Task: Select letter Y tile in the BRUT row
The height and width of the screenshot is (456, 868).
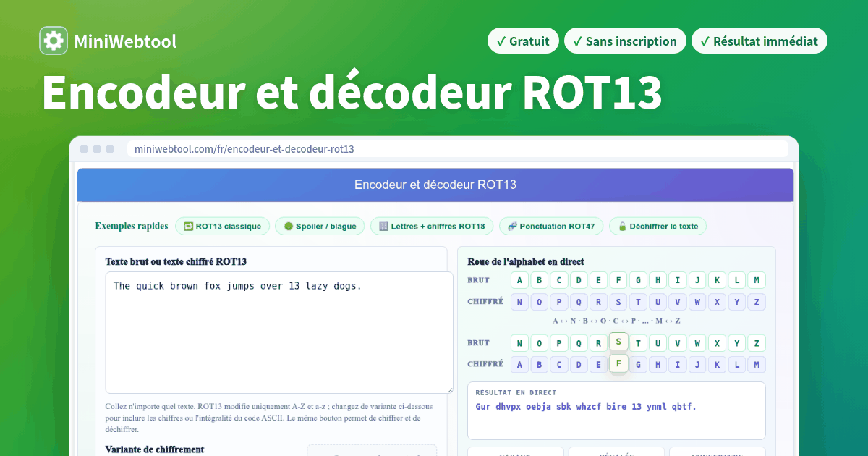Action: [736, 343]
